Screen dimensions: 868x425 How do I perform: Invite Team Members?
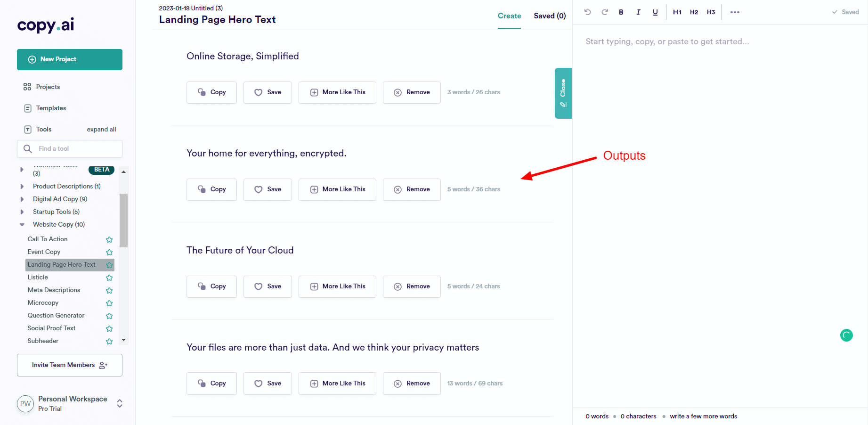click(x=70, y=365)
